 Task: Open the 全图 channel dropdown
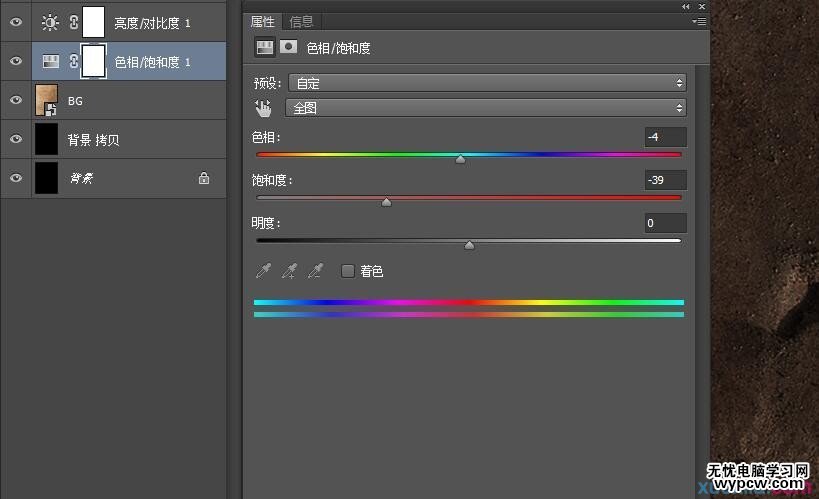click(487, 108)
